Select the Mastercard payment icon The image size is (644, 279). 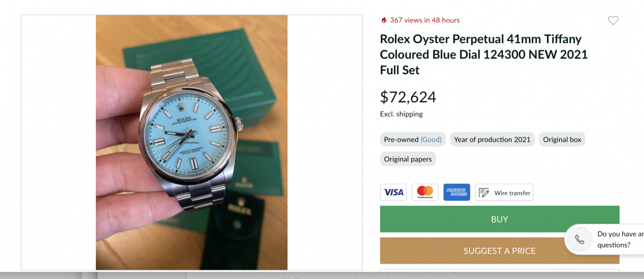click(425, 192)
